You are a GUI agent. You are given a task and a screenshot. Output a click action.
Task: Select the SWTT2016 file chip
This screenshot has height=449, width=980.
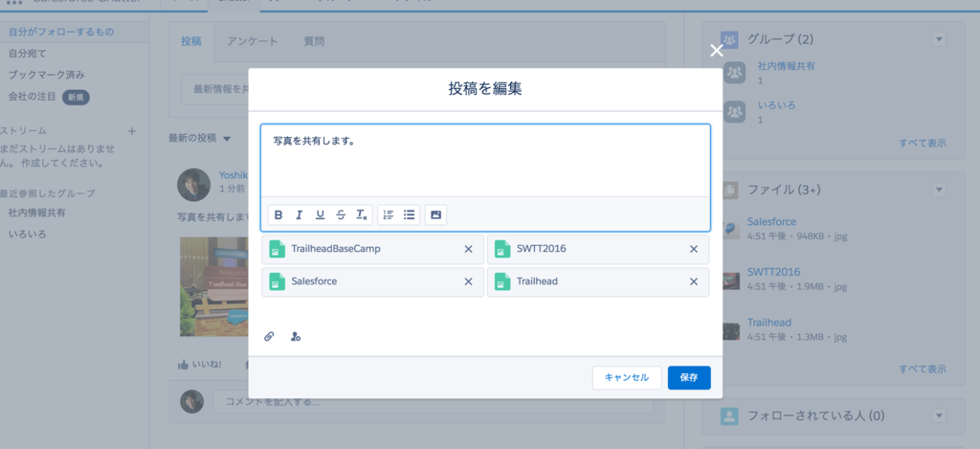pyautogui.click(x=598, y=249)
